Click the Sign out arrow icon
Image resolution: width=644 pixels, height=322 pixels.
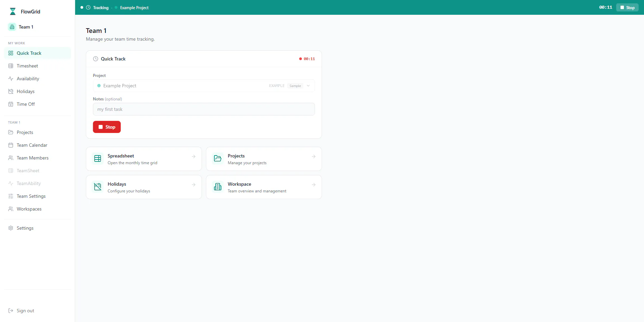coord(11,311)
